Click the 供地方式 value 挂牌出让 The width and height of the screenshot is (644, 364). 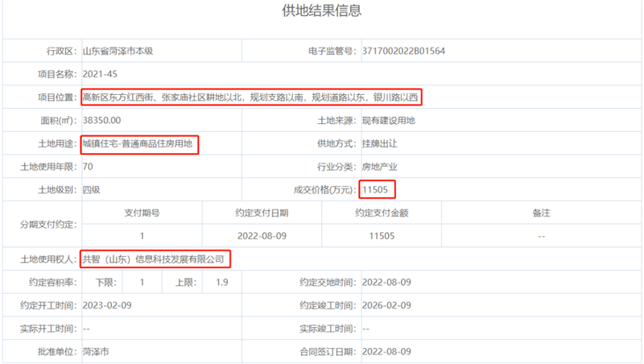tap(379, 143)
